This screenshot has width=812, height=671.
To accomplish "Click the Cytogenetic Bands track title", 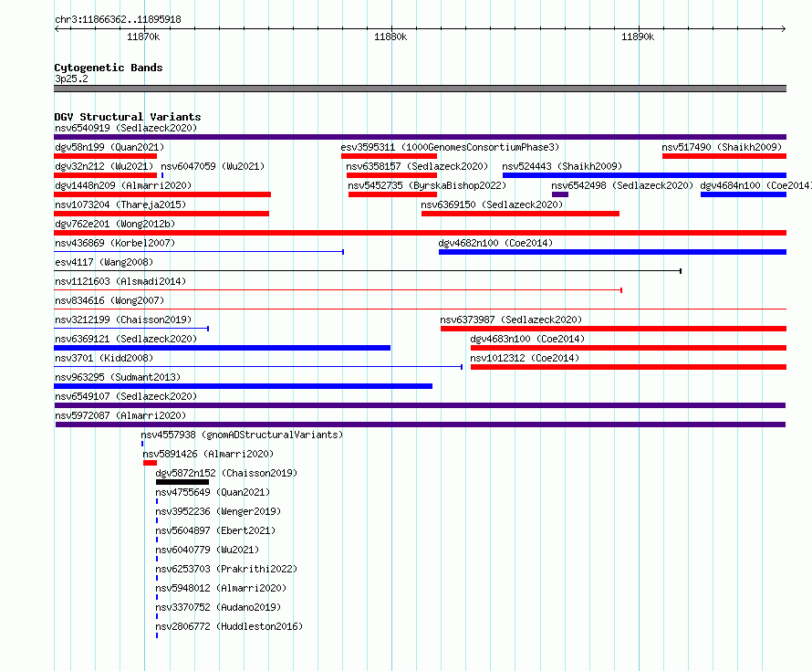I will [x=109, y=68].
